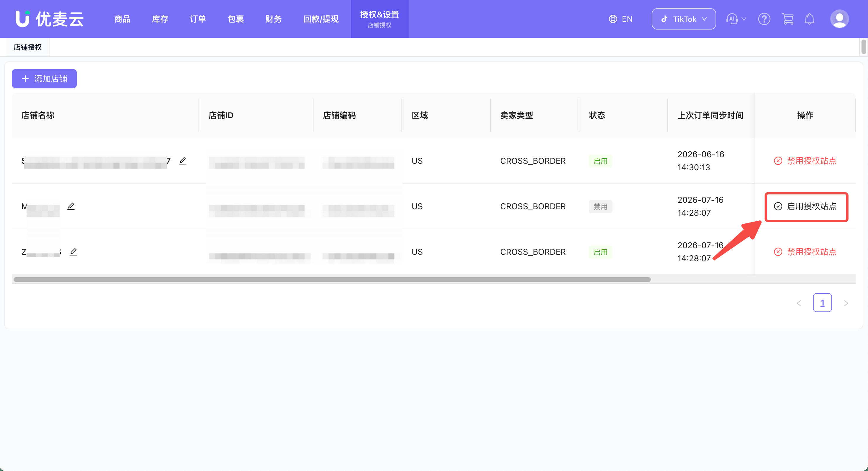
Task: Click the 启用 status tag in the last row
Action: (x=600, y=252)
